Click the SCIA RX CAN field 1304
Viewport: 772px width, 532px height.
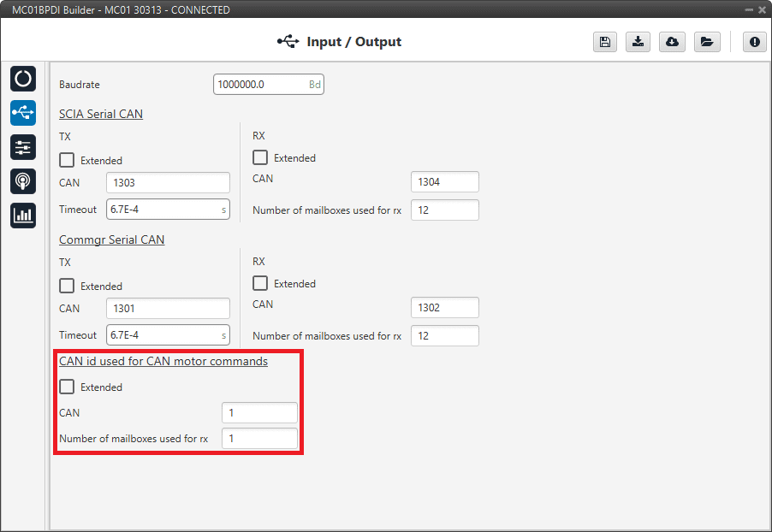click(x=444, y=182)
